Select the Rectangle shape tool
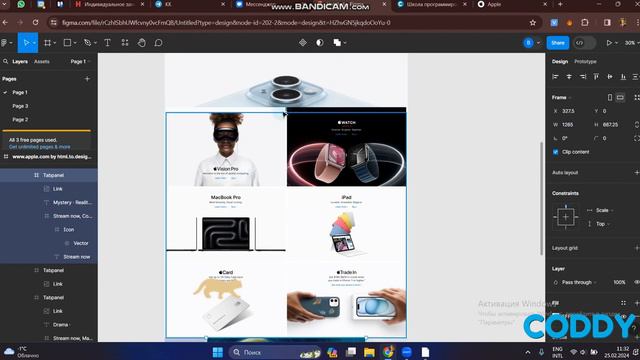640x360 pixels. [67, 42]
